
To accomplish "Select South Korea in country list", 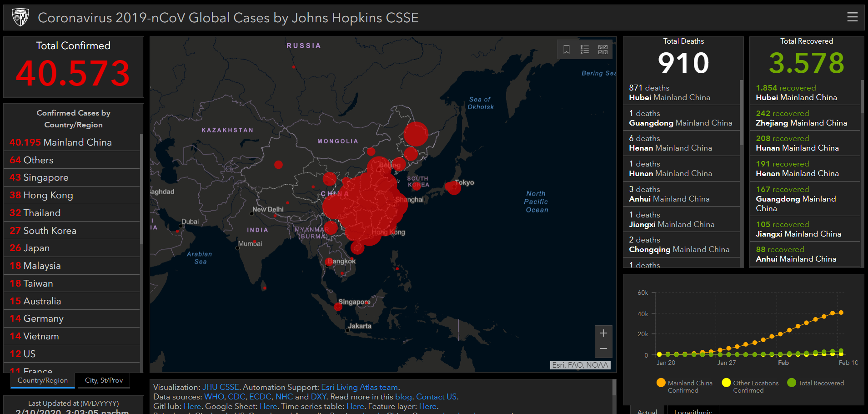I will pos(72,231).
